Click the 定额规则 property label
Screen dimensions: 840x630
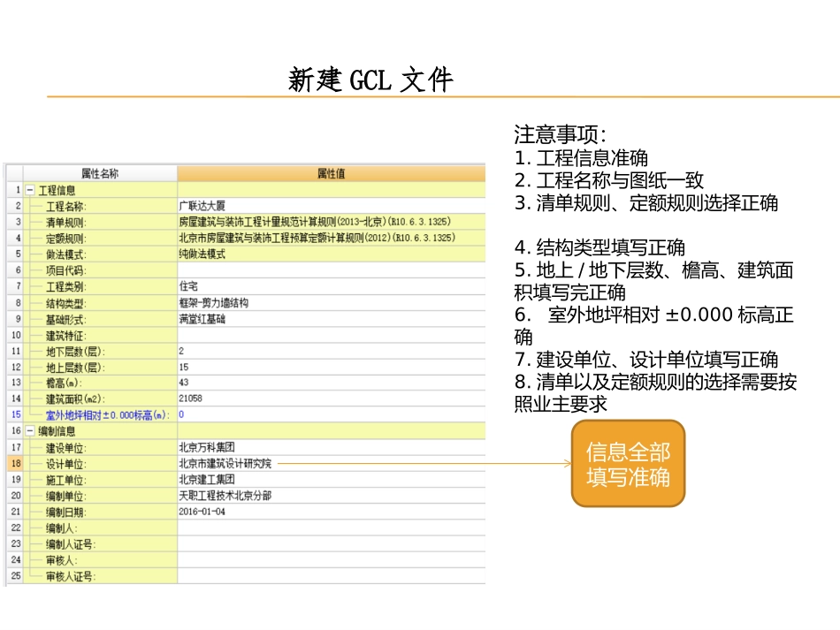(x=66, y=239)
